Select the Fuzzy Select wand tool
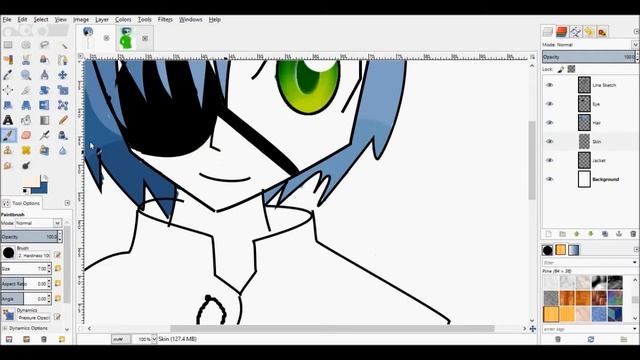The width and height of the screenshot is (640, 360). tap(63, 45)
